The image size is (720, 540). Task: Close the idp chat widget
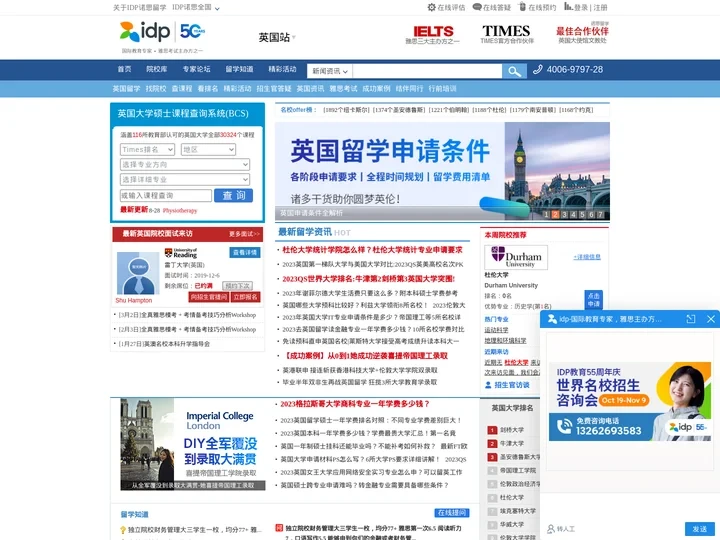tap(711, 319)
